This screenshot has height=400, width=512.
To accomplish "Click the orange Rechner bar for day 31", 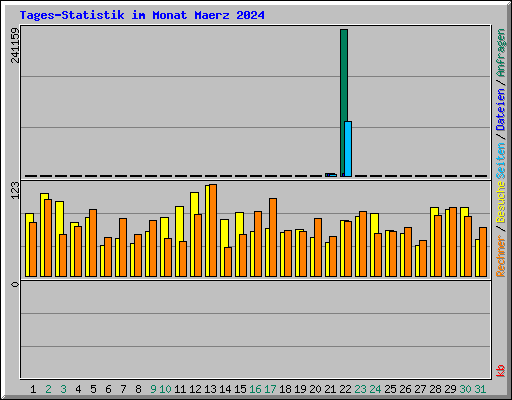I will point(483,252).
